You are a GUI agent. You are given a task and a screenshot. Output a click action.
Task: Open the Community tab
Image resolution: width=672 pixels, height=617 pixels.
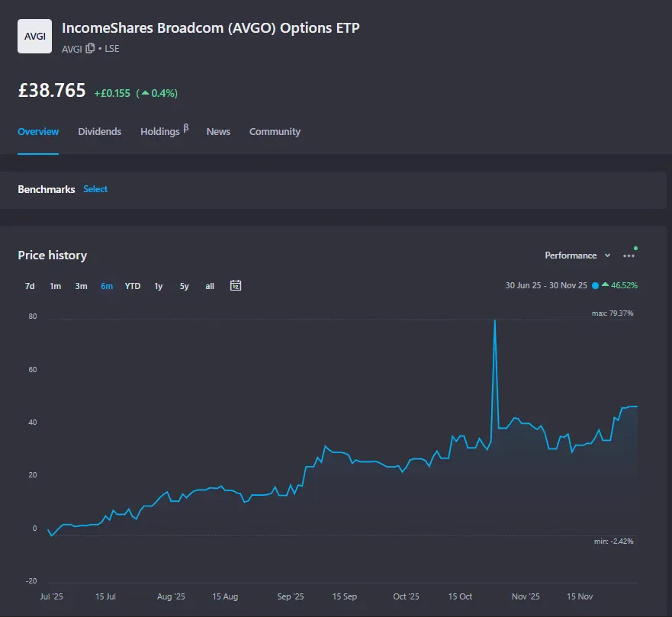[x=275, y=131]
